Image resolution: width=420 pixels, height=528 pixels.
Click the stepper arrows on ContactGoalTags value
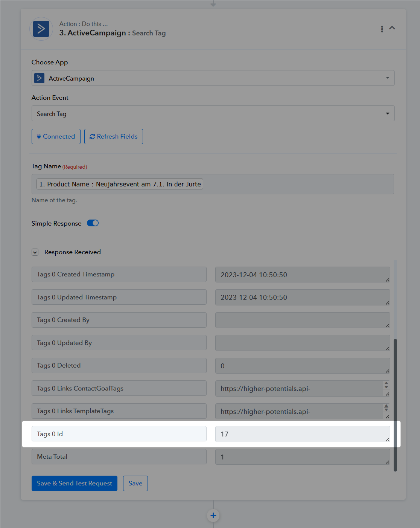click(386, 385)
